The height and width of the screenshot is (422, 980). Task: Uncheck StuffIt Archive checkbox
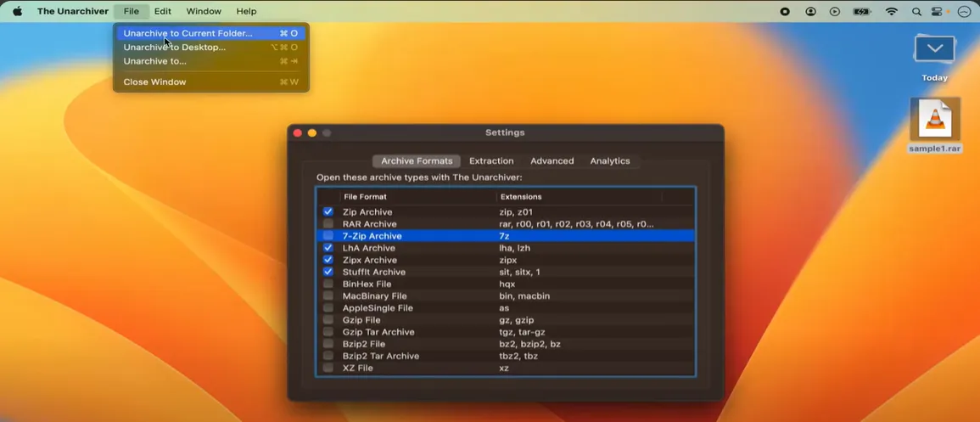tap(328, 272)
